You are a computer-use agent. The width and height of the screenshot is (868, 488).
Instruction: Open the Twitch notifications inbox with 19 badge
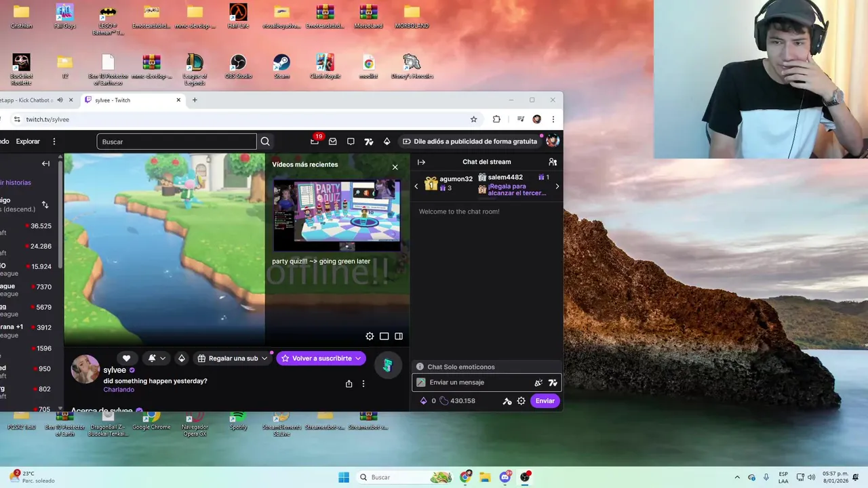tap(315, 141)
